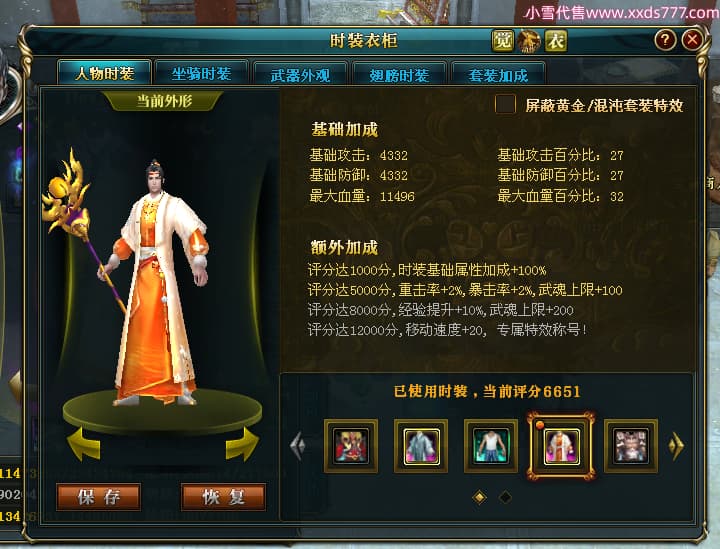Select the dark armored warrior costume icon
This screenshot has height=549, width=720.
631,446
